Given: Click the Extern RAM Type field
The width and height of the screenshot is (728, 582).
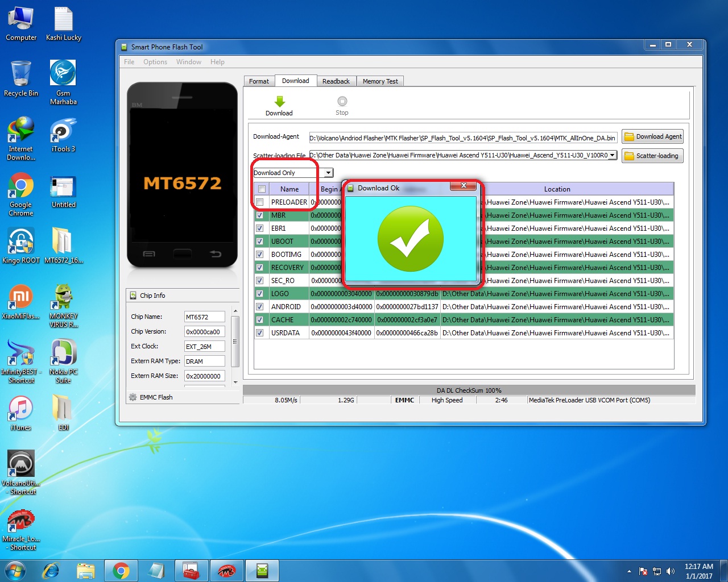Looking at the screenshot, I should [204, 361].
